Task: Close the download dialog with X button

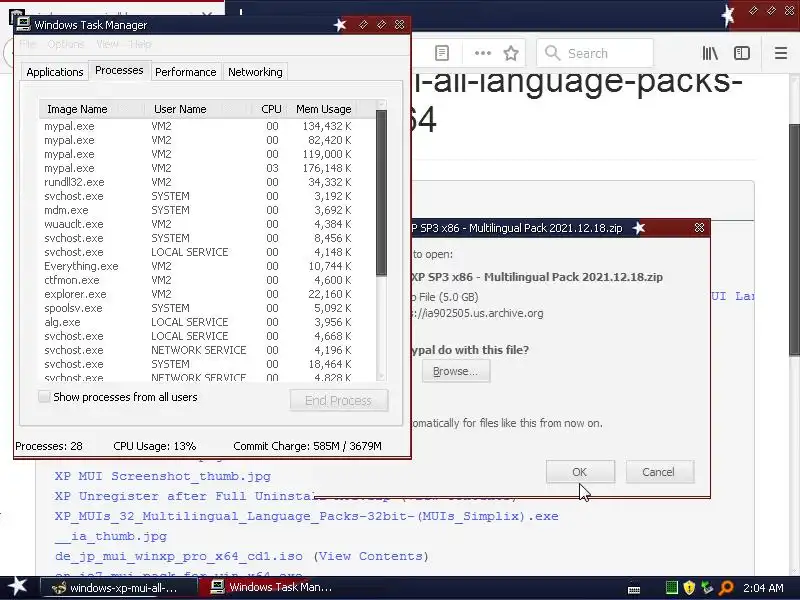Action: click(699, 228)
